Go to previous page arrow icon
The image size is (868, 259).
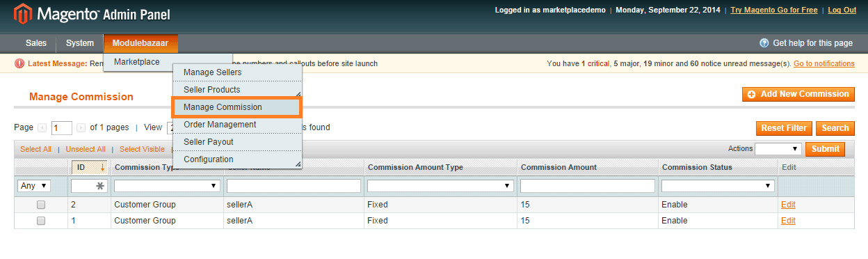(42, 127)
